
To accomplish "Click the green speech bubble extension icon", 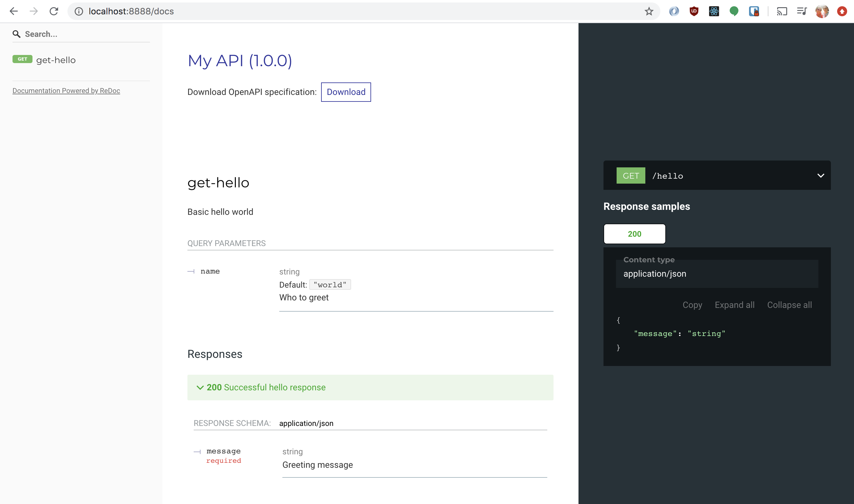I will pyautogui.click(x=734, y=11).
